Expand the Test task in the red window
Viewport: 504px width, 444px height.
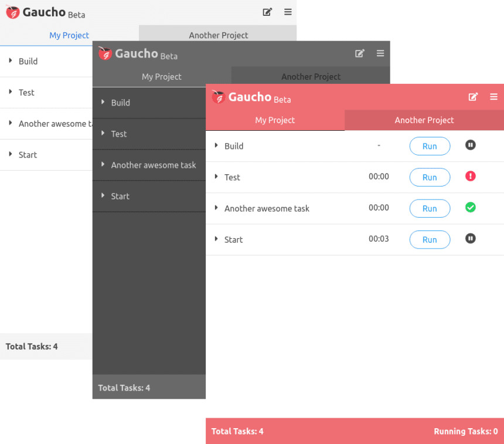[x=216, y=177]
